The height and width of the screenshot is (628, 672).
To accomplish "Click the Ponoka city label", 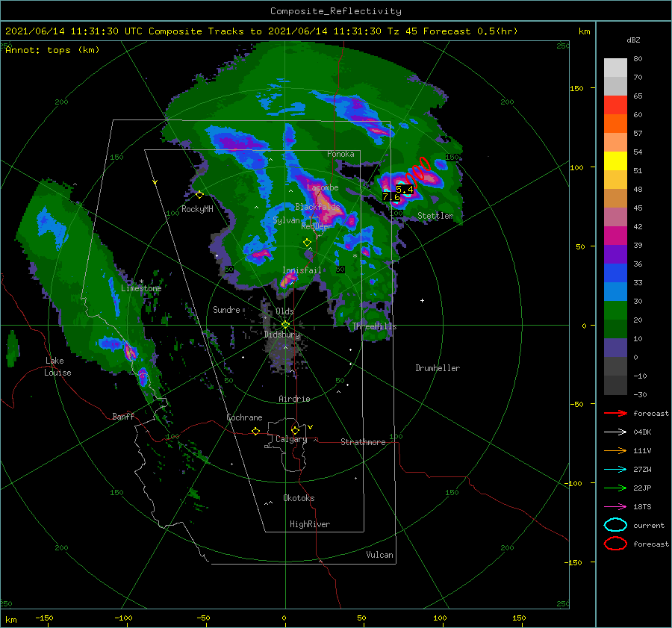I will click(340, 154).
